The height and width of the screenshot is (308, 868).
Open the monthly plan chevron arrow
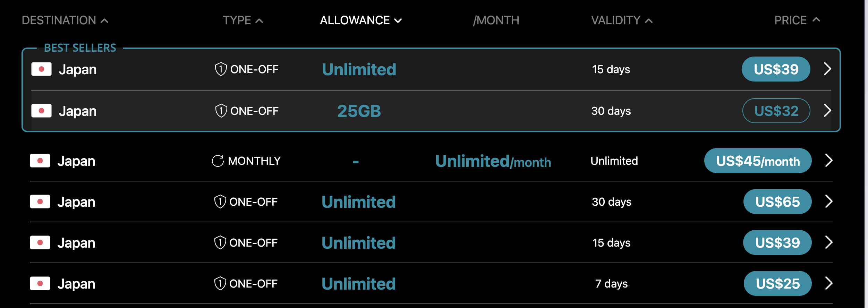[829, 161]
